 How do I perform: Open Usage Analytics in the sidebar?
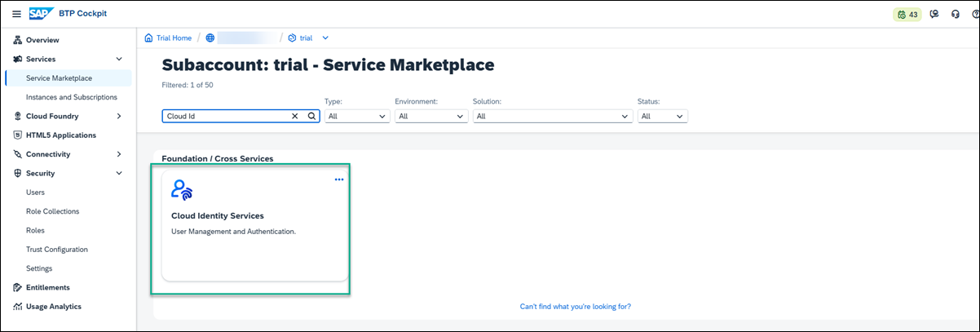tap(54, 307)
